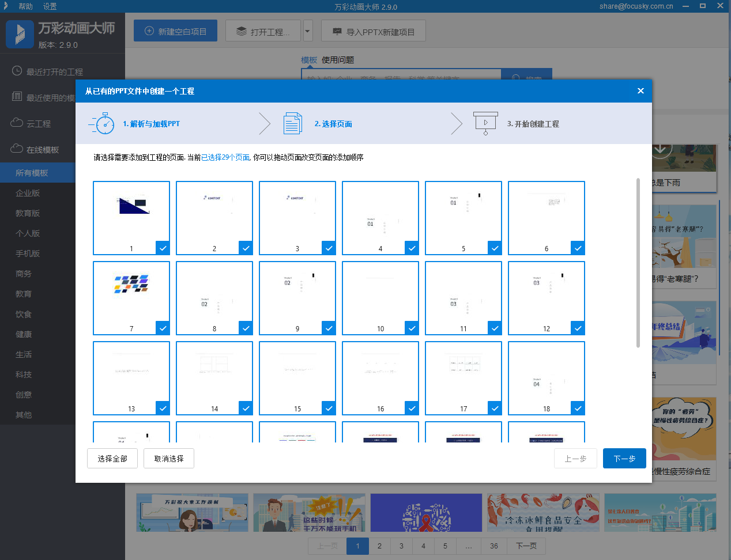Click the cloud icon beside 云工程
Viewport: 731px width, 560px height.
[17, 123]
